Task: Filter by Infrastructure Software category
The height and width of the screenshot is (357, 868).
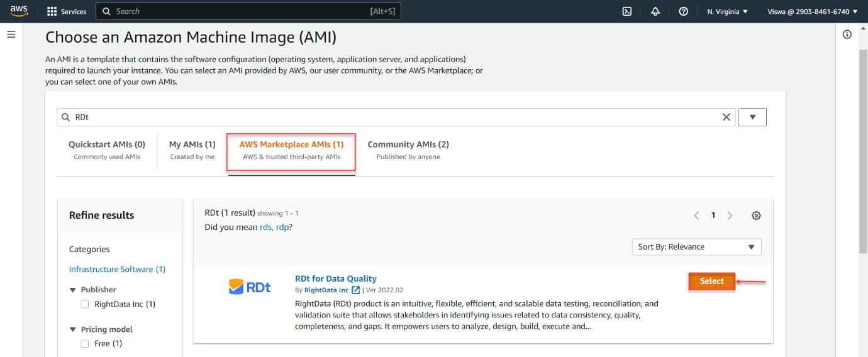Action: tap(117, 269)
